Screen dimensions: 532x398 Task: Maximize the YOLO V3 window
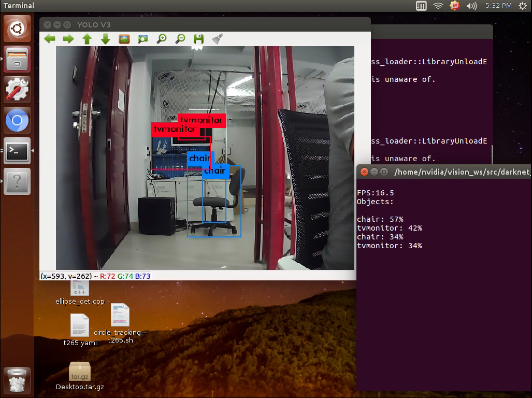(x=67, y=25)
